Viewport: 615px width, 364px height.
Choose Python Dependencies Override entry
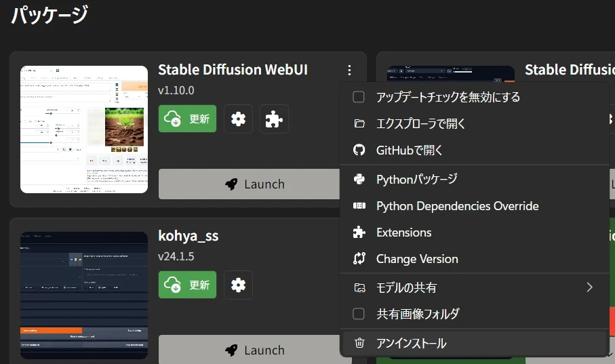475,205
